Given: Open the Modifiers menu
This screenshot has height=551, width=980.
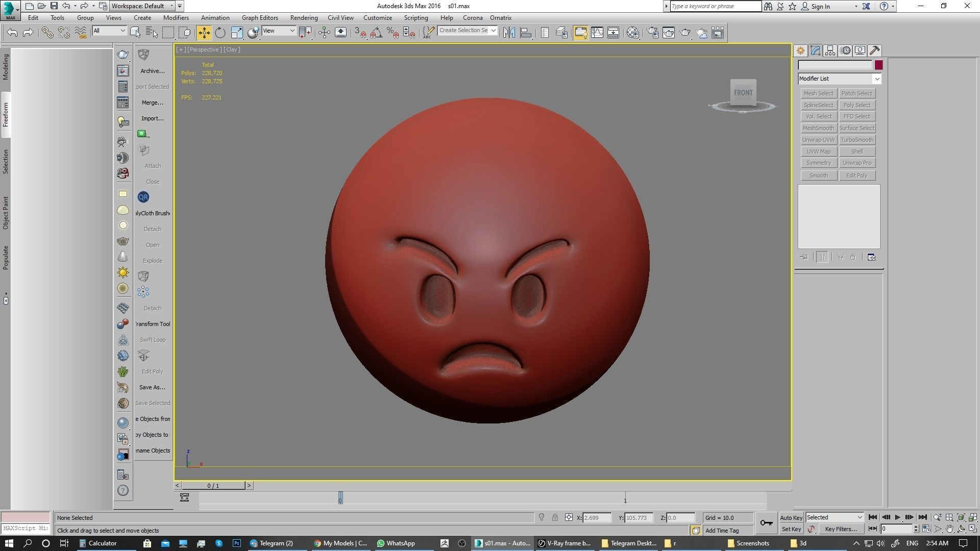Looking at the screenshot, I should [176, 18].
